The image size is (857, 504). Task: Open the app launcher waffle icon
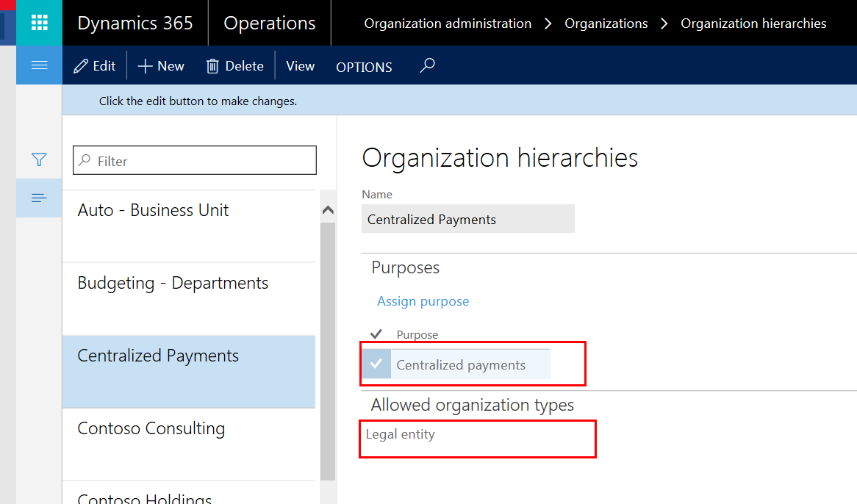click(x=38, y=23)
